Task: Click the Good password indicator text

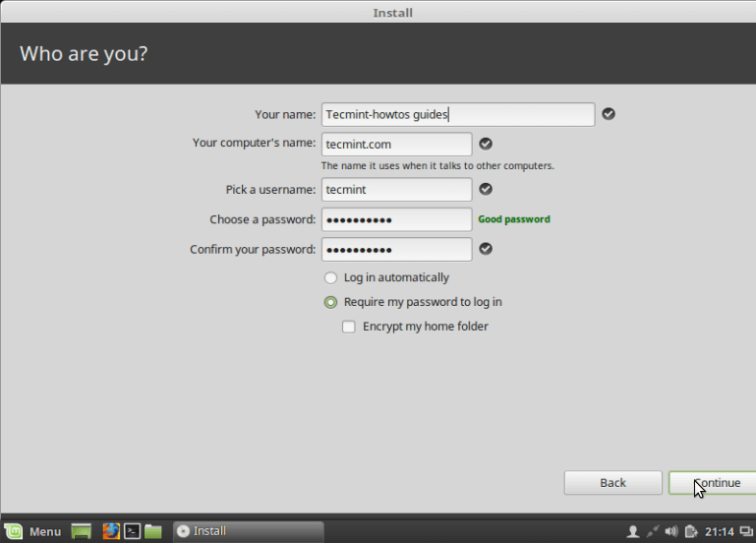Action: point(514,219)
